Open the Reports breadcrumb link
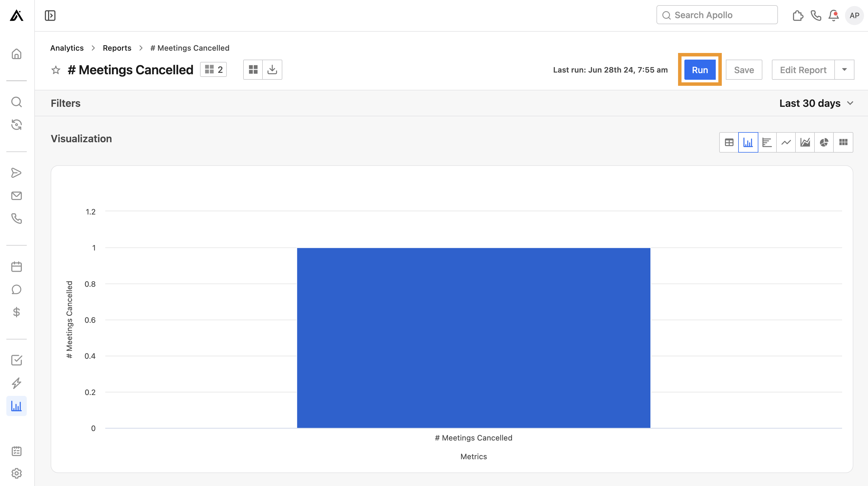The height and width of the screenshot is (486, 868). tap(117, 48)
